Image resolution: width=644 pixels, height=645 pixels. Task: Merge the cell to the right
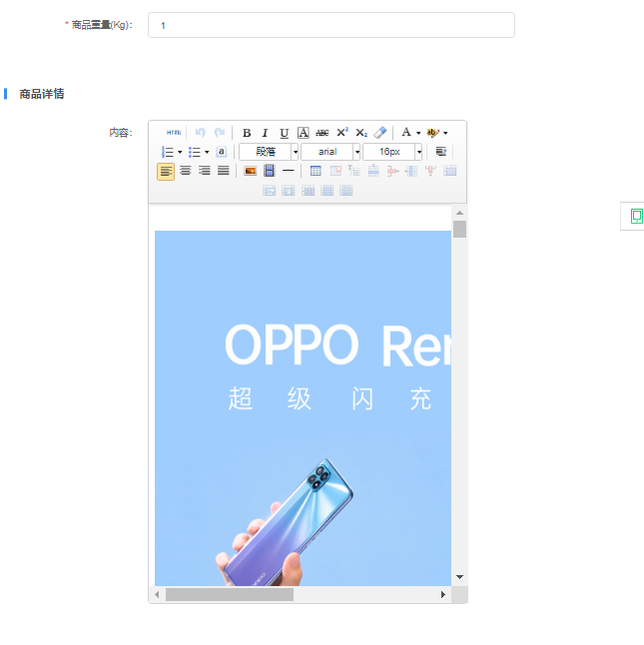[x=269, y=191]
